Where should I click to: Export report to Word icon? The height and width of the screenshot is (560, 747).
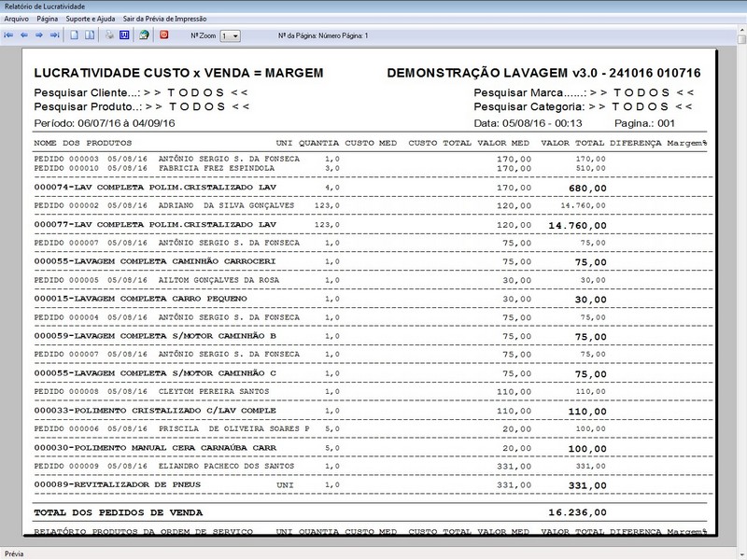[x=124, y=35]
